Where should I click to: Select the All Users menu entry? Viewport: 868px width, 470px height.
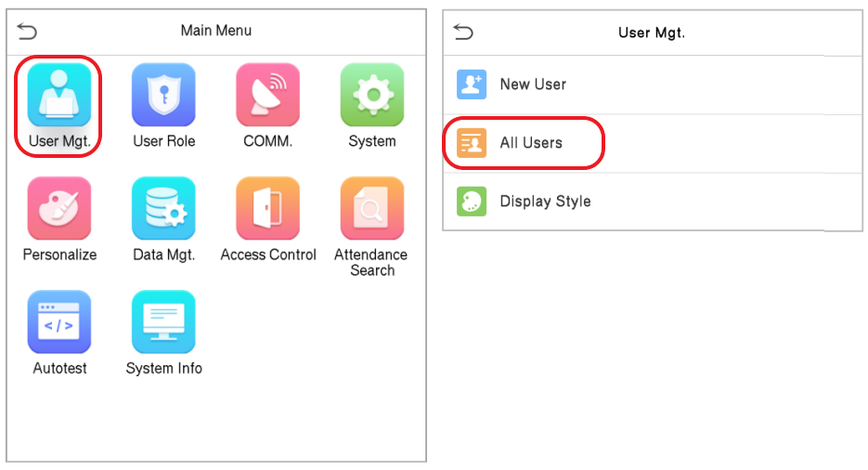click(x=653, y=143)
